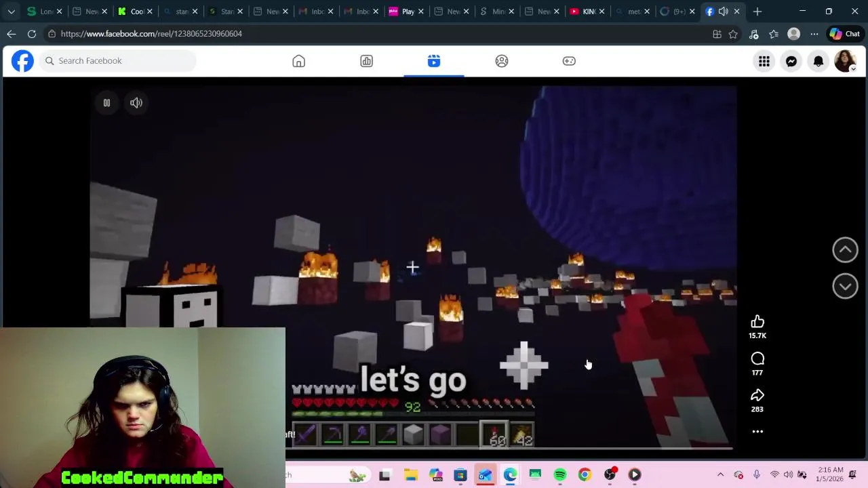This screenshot has width=868, height=488.
Task: Open Microsoft 365 Copilot from taskbar
Action: point(435,475)
